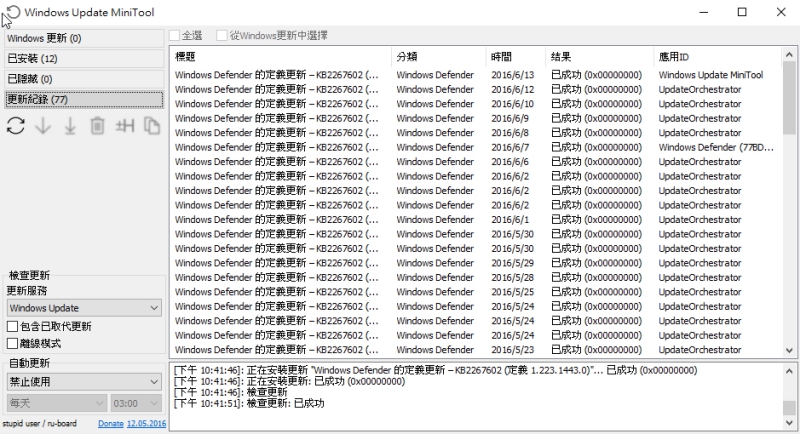800x434 pixels.
Task: Sort by 應用ID column header
Action: 717,57
